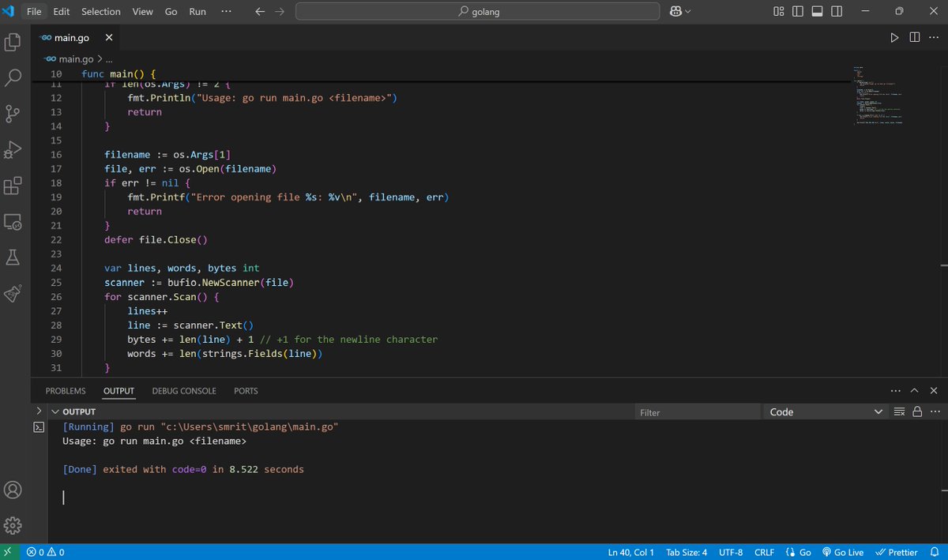Expand the OUTPUT section chevron
This screenshot has height=560, width=948.
pyautogui.click(x=55, y=411)
